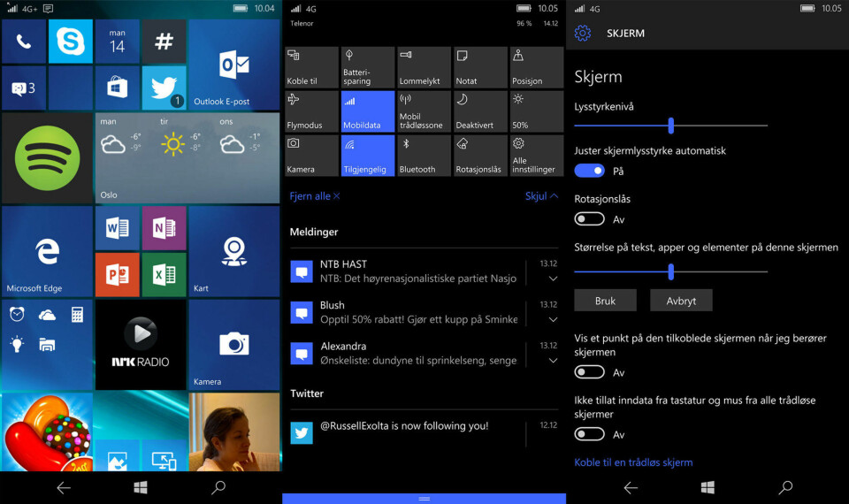Collapse quick actions with Skjul
The width and height of the screenshot is (849, 504).
541,196
